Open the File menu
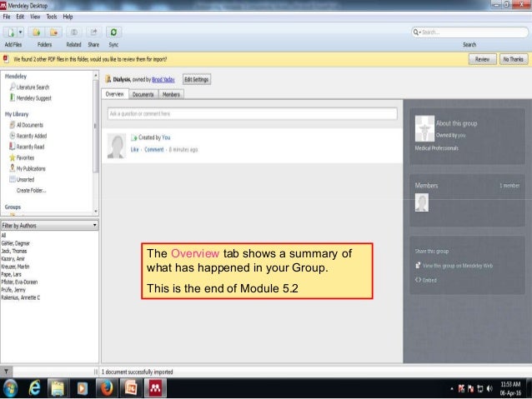Viewport: 532px width, 399px height. pos(7,17)
